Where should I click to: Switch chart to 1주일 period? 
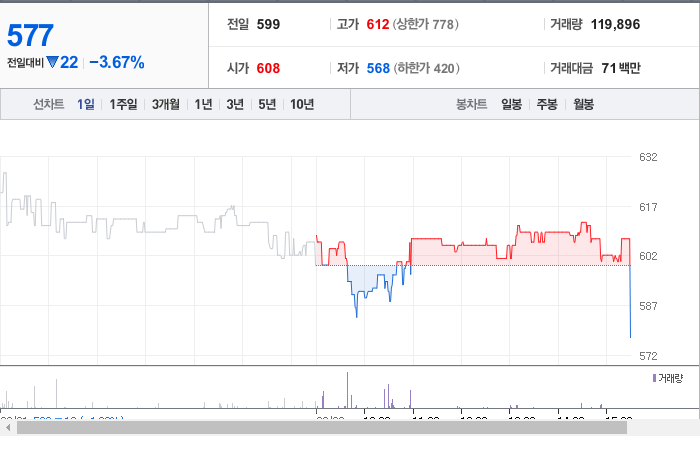point(123,104)
